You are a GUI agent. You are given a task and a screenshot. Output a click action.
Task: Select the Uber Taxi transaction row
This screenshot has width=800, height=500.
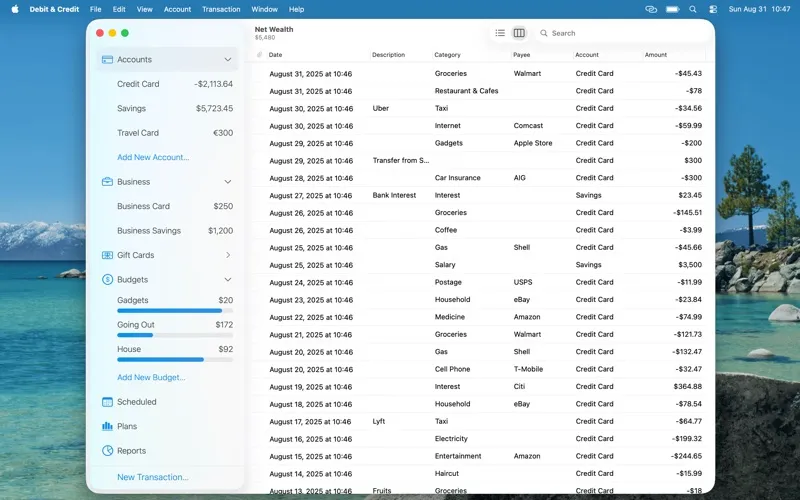480,108
